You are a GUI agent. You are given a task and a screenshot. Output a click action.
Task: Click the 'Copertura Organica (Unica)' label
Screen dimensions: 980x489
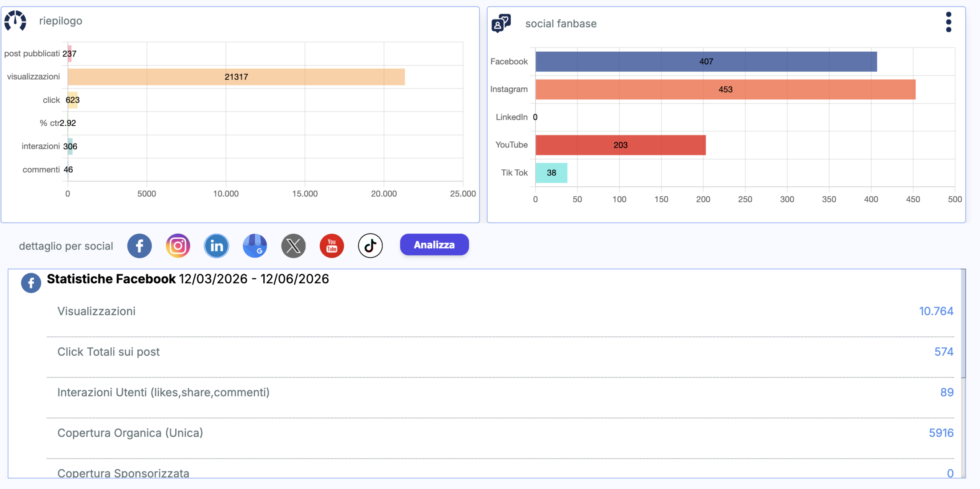tap(130, 433)
